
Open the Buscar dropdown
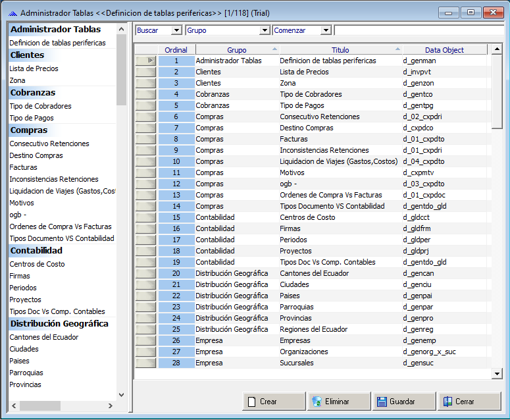(x=176, y=30)
